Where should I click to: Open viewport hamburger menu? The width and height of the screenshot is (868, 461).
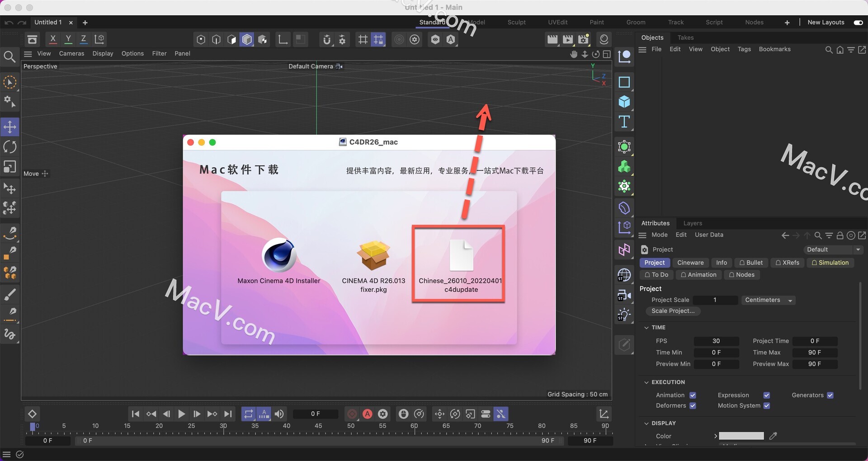tap(28, 54)
